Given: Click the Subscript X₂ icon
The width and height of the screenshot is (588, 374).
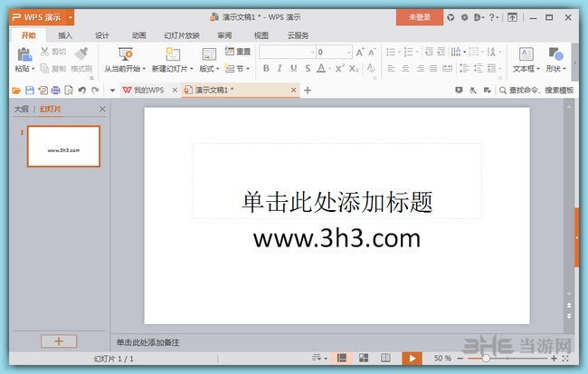Looking at the screenshot, I should point(354,68).
